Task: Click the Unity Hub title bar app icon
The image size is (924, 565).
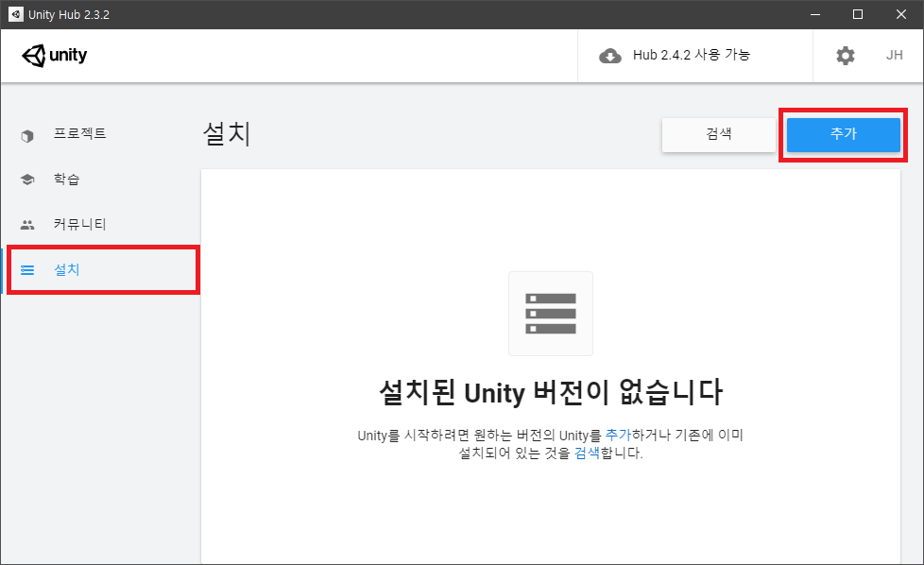Action: [15, 14]
